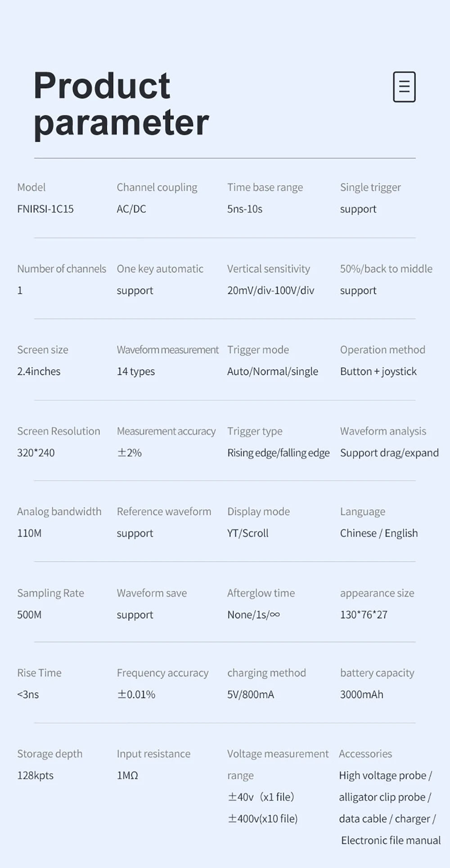Screen dimensions: 450x868
Task: Select the 5V/800mA charging method value
Action: [x=250, y=694]
